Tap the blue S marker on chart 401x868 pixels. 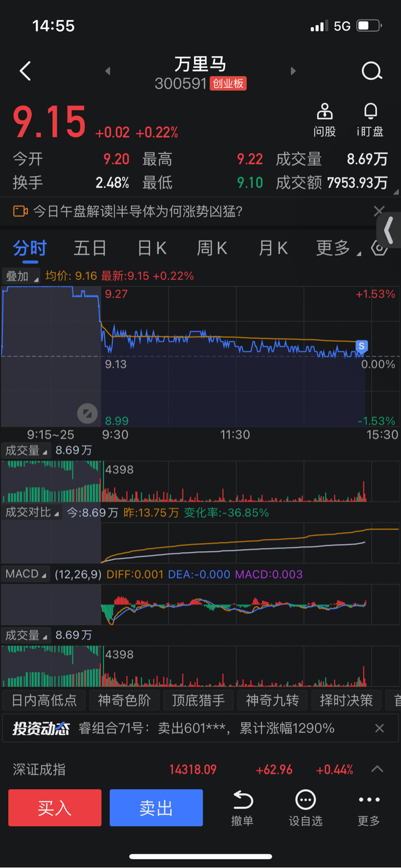(361, 346)
